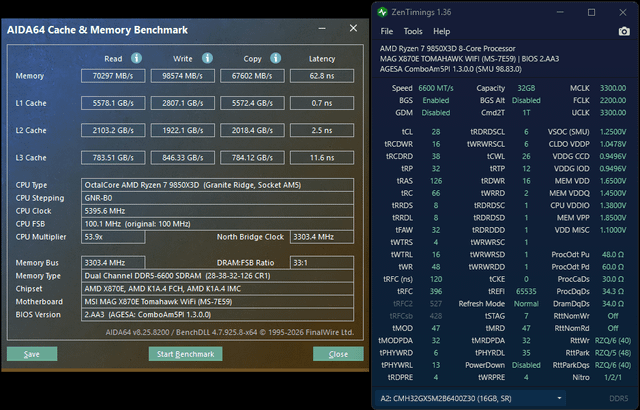Click the Save button in AIDA64

[x=32, y=354]
